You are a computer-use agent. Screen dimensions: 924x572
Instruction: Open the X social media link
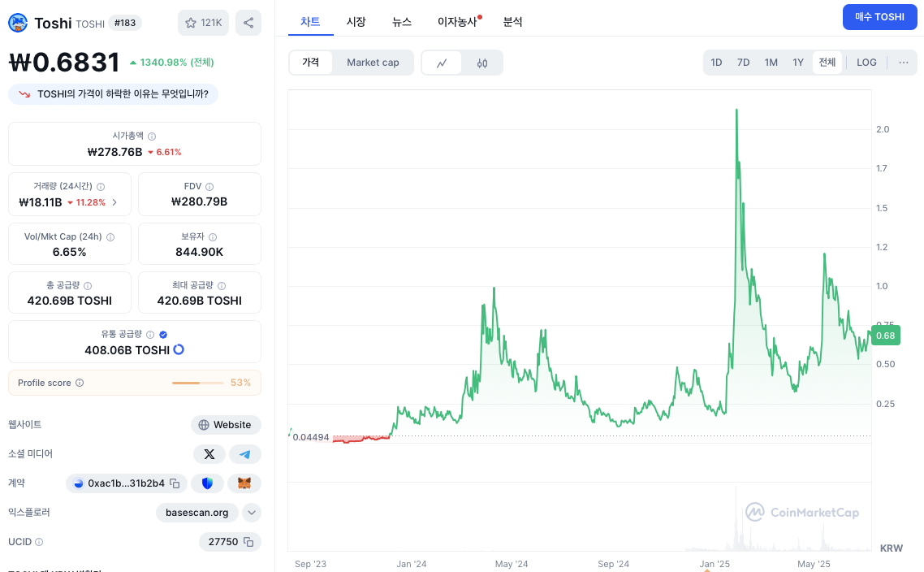(x=209, y=454)
